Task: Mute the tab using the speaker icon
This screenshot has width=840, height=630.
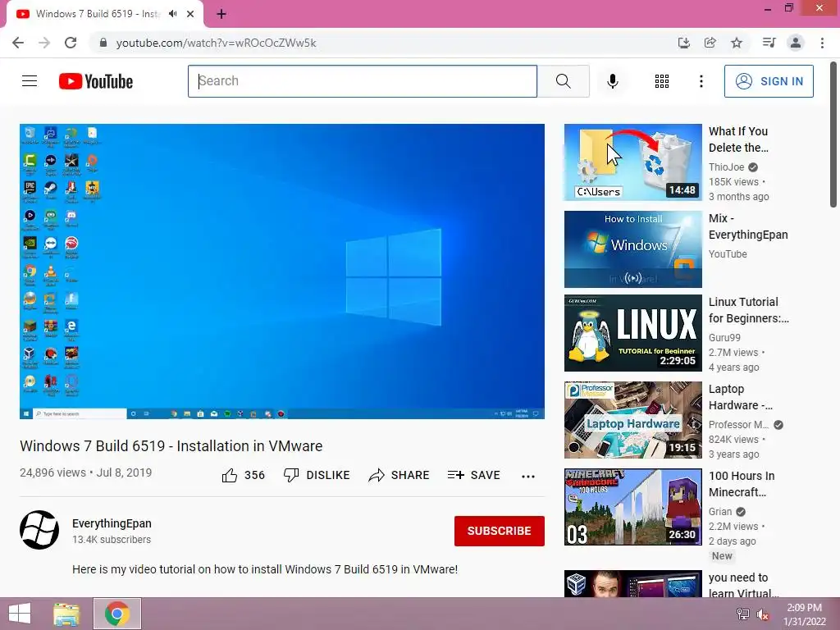Action: [172, 14]
